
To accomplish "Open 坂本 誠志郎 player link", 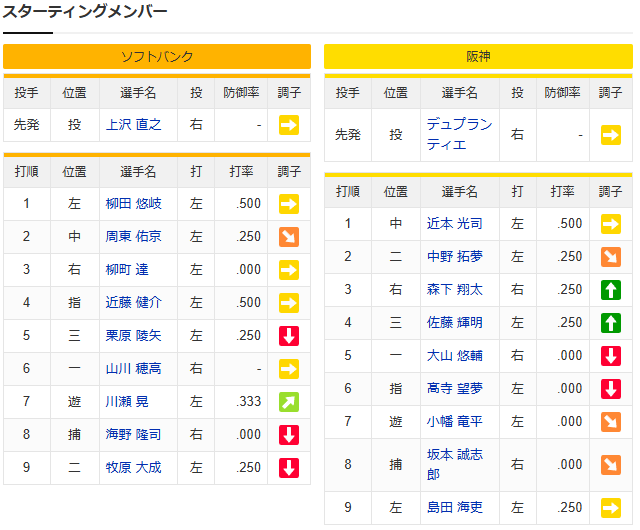I will pos(455,465).
